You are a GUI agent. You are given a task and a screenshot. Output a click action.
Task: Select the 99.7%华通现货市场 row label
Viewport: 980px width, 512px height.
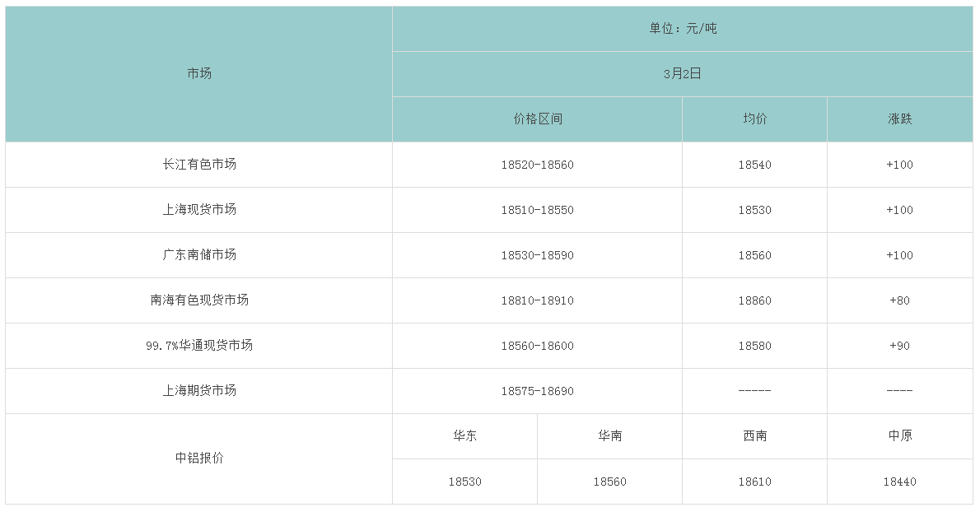click(199, 346)
